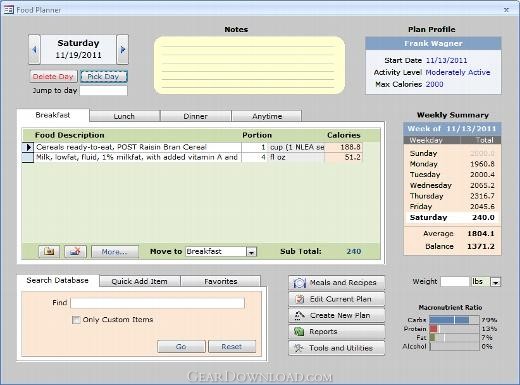Click the delete food item icon button
This screenshot has width=520, height=385.
75,251
